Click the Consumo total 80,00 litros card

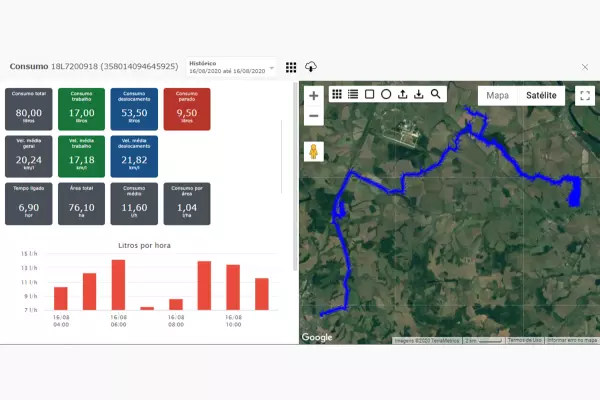29,108
